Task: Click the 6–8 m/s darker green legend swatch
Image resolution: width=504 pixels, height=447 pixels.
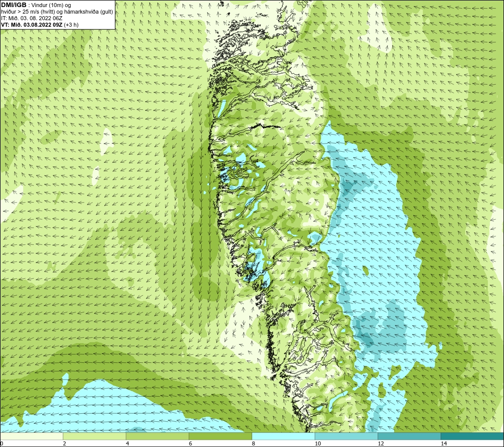Action: pos(221,436)
